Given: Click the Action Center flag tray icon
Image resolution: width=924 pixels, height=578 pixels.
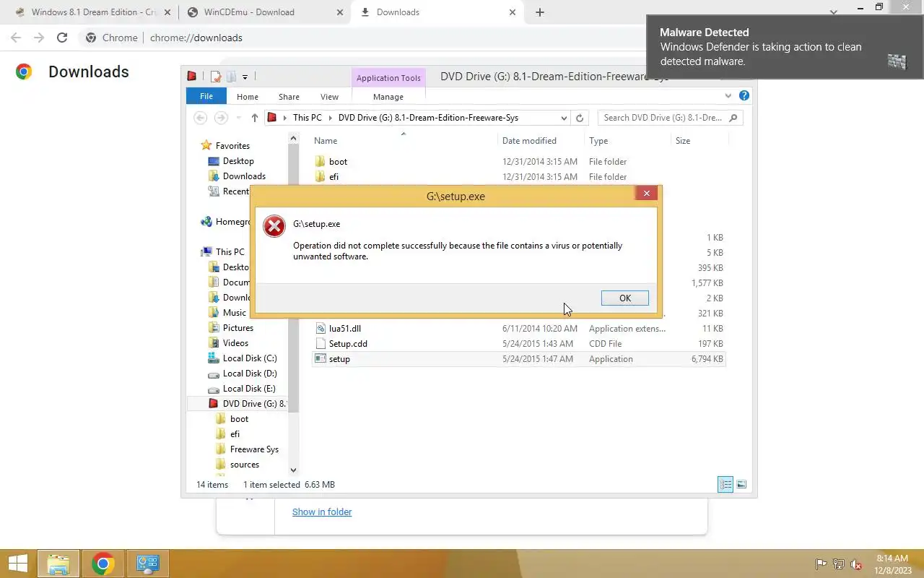Looking at the screenshot, I should point(821,564).
